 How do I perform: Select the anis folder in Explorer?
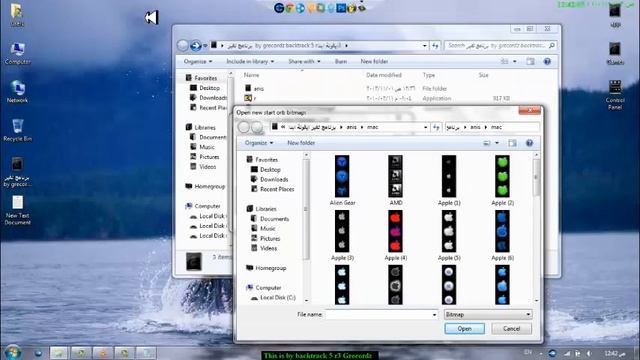point(255,89)
